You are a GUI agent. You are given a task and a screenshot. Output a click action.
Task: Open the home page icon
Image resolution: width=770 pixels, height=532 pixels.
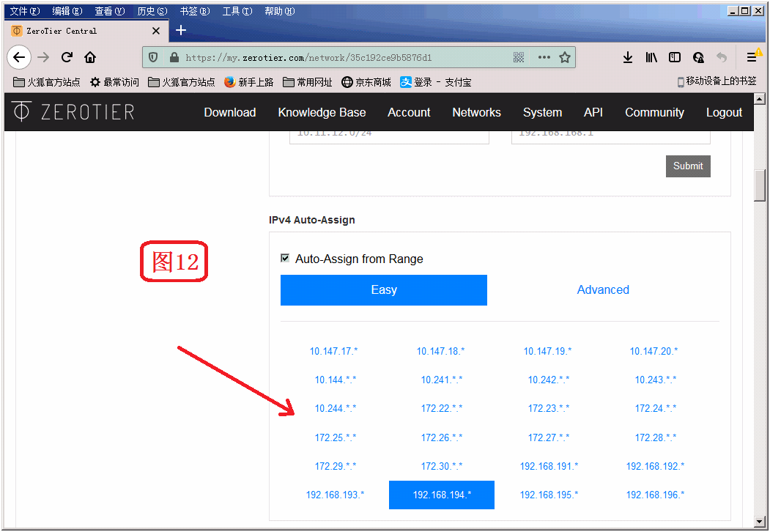(90, 57)
